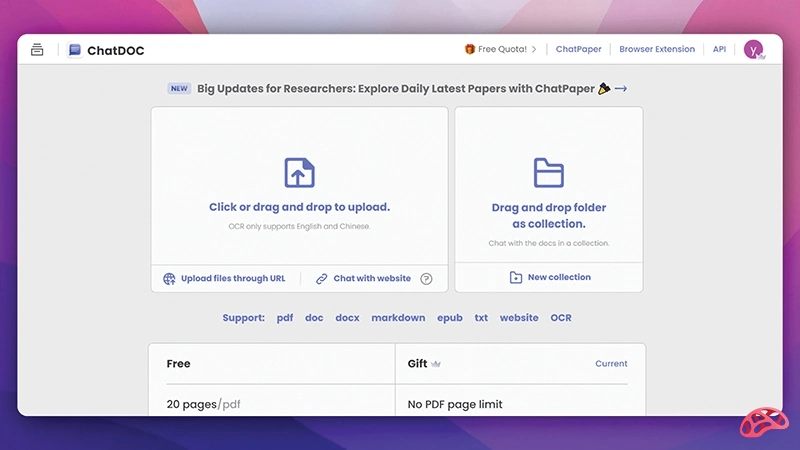Click the 'website' supported format
800x450 pixels.
[519, 317]
